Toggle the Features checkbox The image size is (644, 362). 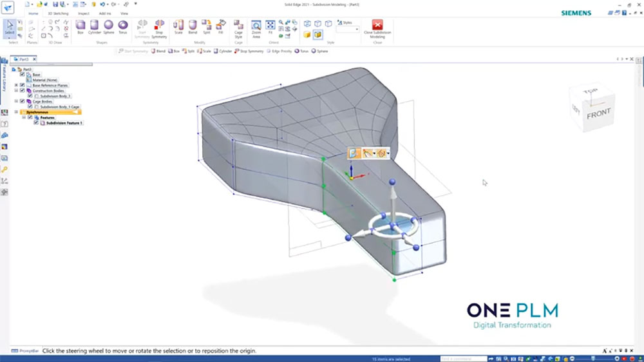[30, 117]
